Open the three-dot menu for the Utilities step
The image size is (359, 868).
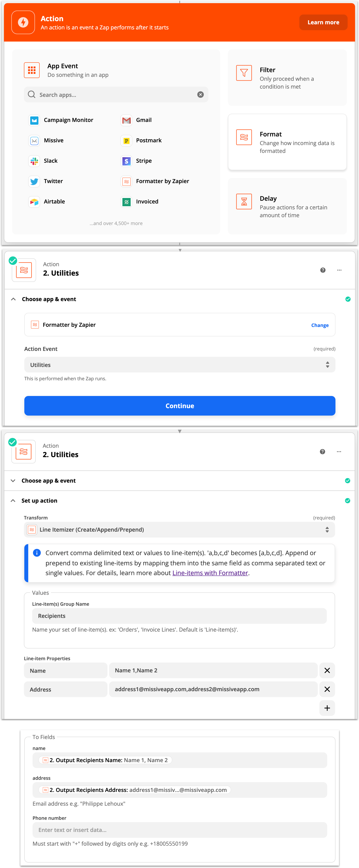coord(339,270)
